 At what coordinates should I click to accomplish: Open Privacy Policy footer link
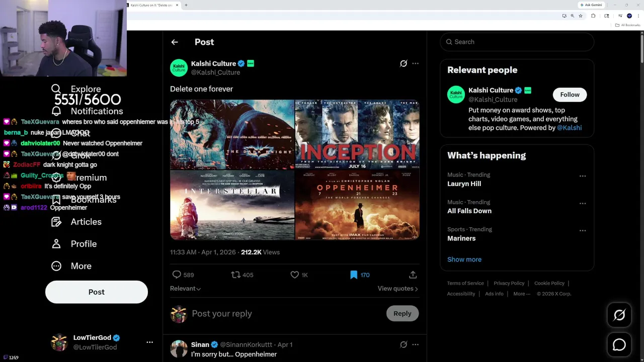(x=509, y=284)
